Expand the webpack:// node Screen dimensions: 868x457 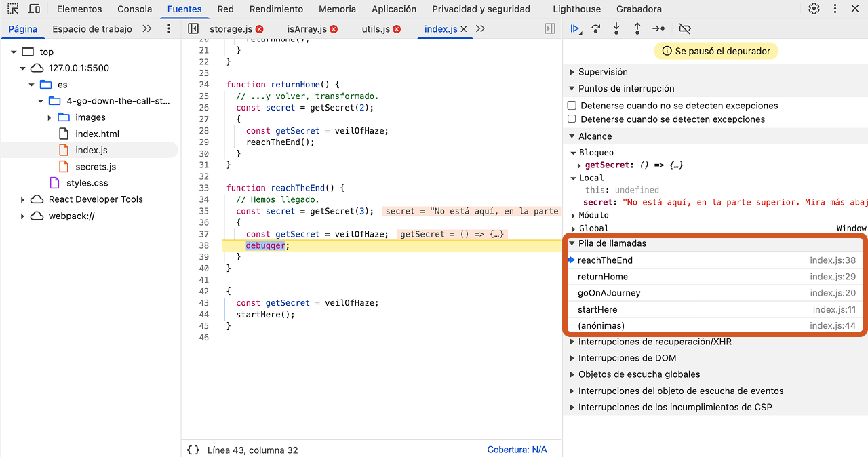[x=22, y=216]
